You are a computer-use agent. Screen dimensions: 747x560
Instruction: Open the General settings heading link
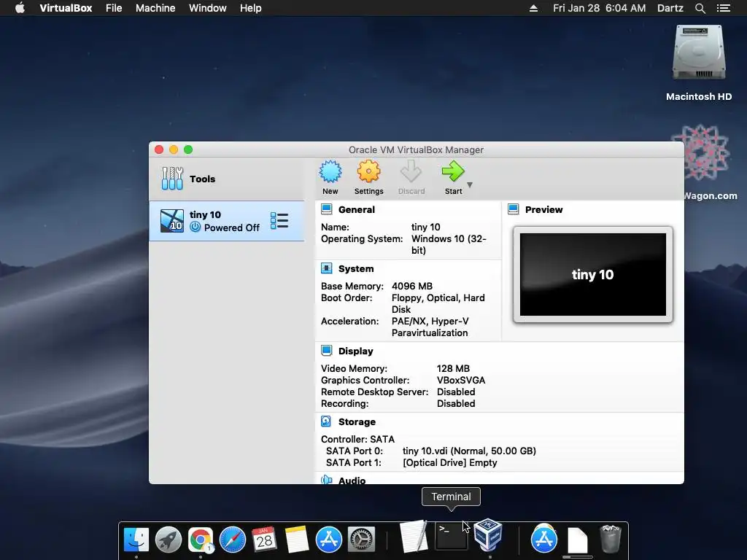(356, 209)
